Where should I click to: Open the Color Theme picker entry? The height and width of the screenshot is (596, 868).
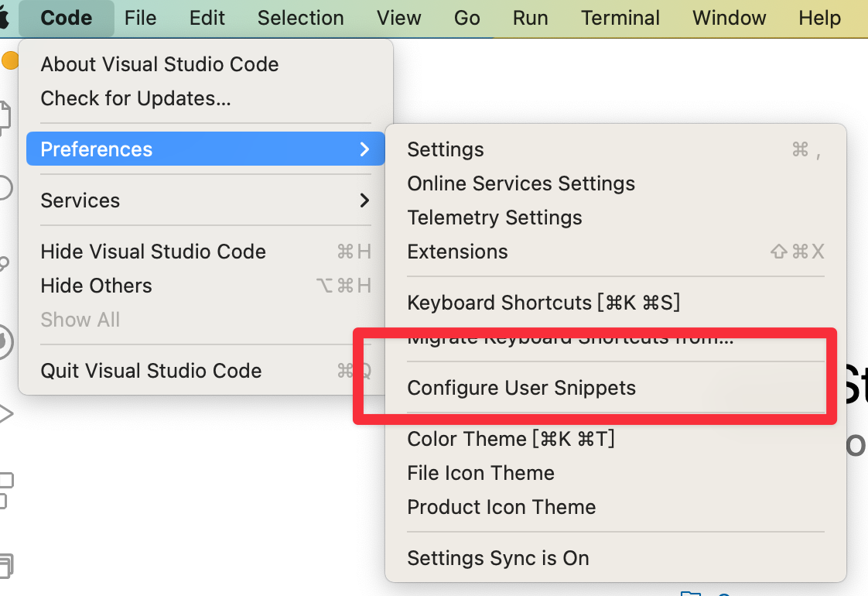click(x=511, y=439)
